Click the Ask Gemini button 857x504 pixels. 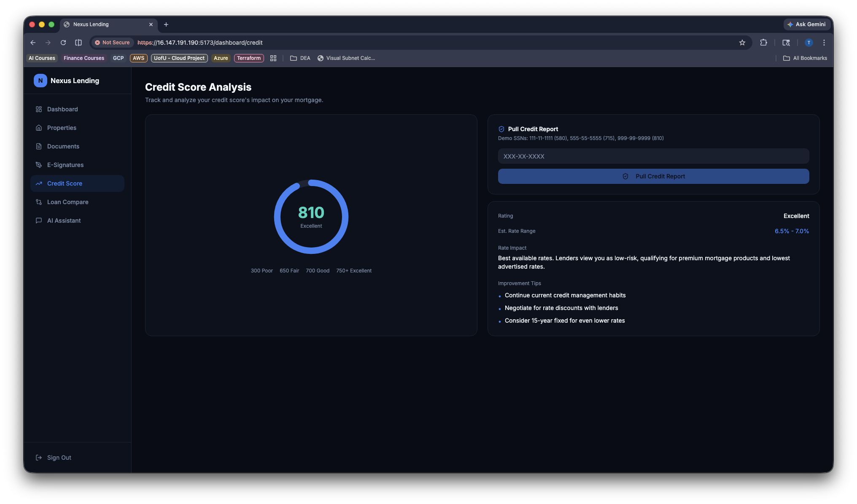[806, 24]
